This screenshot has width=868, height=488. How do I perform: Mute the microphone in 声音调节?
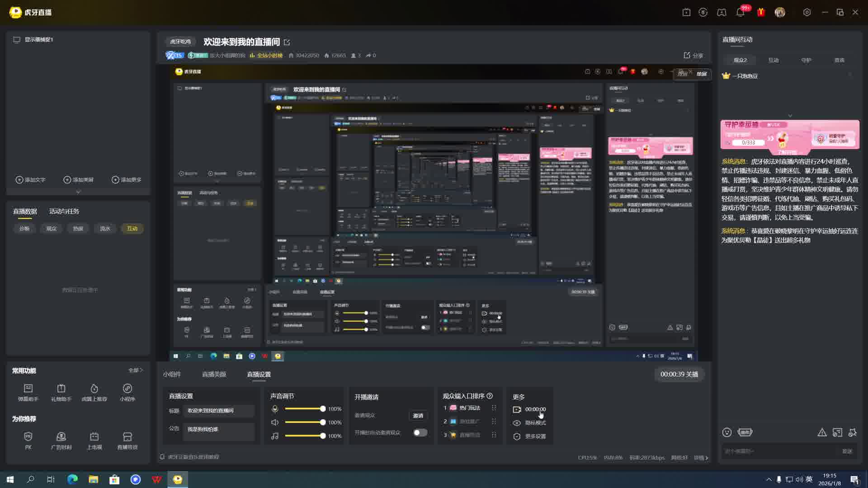click(275, 409)
